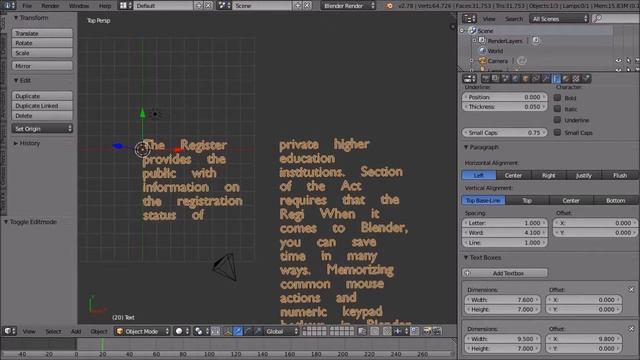Open the Font data (F) properties tab
640x360 pixels.
pyautogui.click(x=556, y=78)
